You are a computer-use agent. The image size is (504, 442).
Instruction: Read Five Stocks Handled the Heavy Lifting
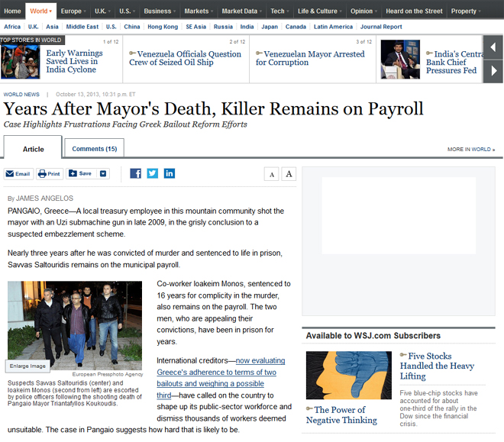click(435, 366)
